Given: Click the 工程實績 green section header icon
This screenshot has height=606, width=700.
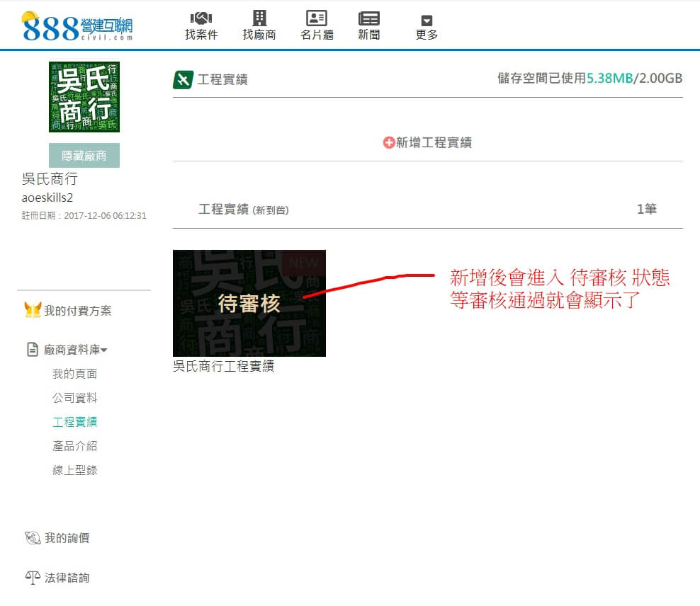Looking at the screenshot, I should (183, 80).
